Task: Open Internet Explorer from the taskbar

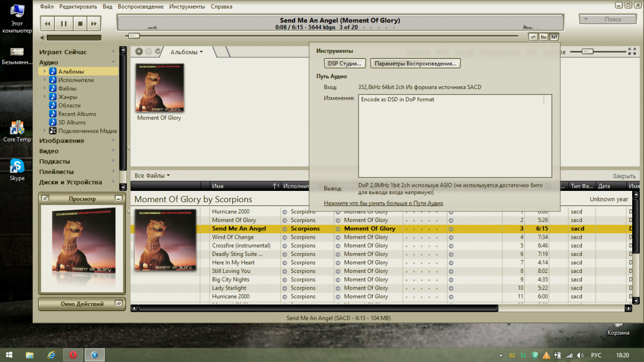Action: [x=52, y=355]
